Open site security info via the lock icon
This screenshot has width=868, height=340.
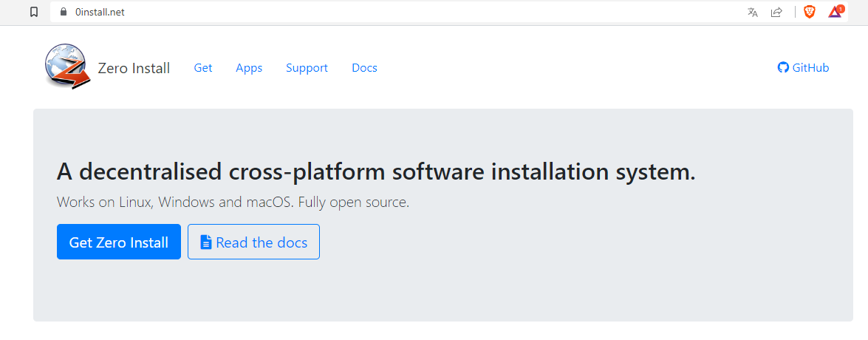pyautogui.click(x=62, y=12)
